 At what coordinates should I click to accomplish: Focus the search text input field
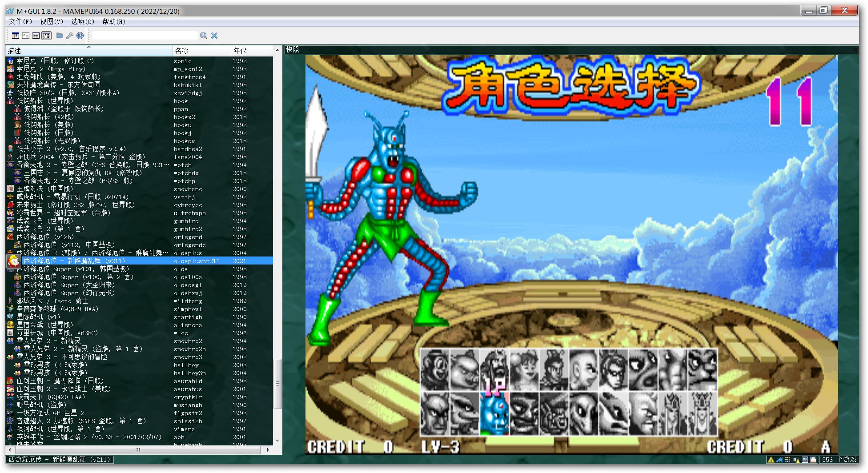point(145,36)
